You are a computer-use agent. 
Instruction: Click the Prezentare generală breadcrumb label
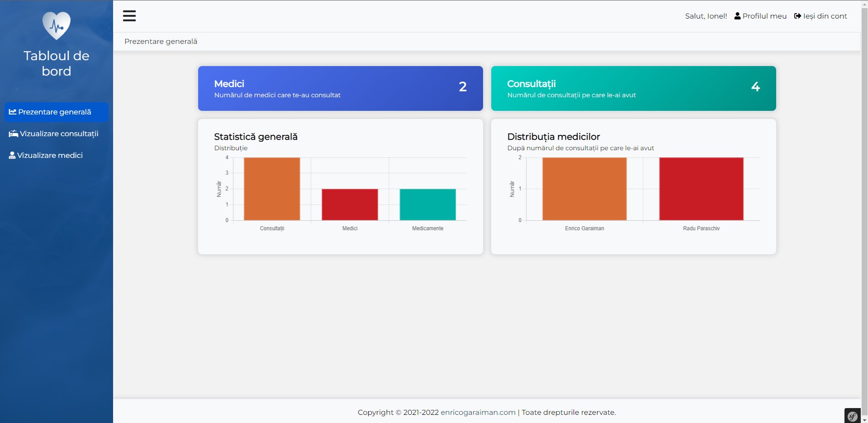161,41
